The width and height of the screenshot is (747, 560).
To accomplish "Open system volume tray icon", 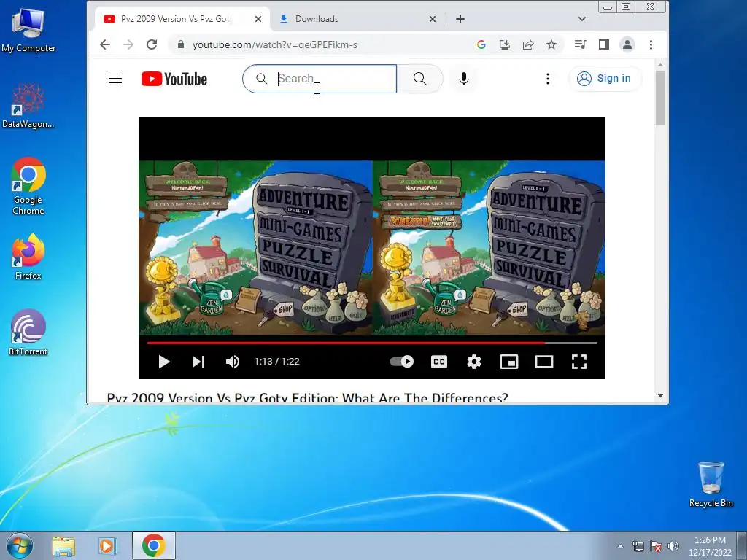I will [x=673, y=546].
